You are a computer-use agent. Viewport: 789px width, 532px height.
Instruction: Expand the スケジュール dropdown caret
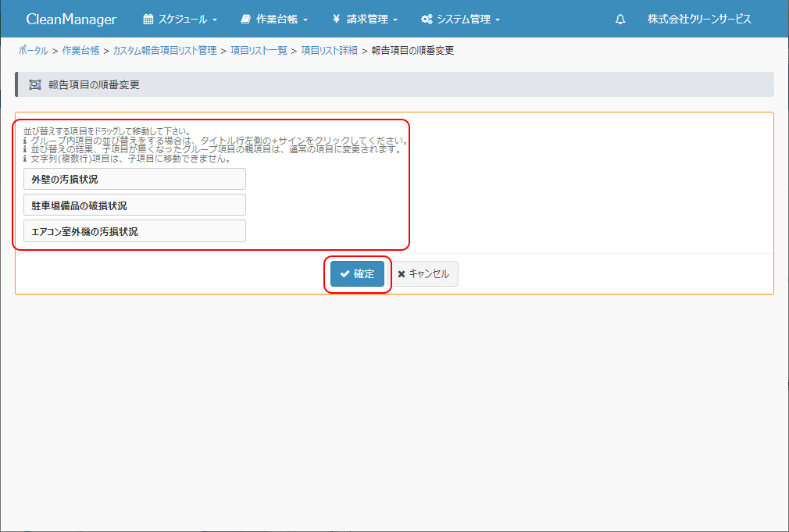click(215, 20)
